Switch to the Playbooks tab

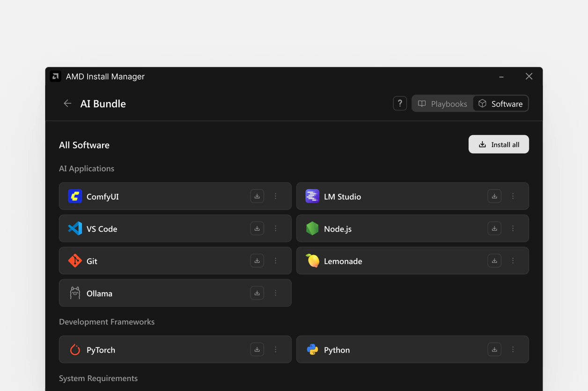click(x=442, y=103)
